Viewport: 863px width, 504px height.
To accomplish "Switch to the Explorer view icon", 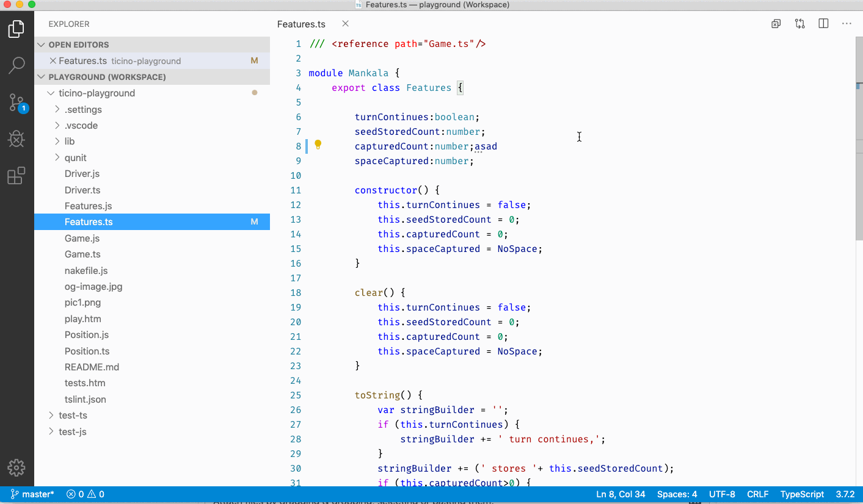I will pyautogui.click(x=16, y=28).
